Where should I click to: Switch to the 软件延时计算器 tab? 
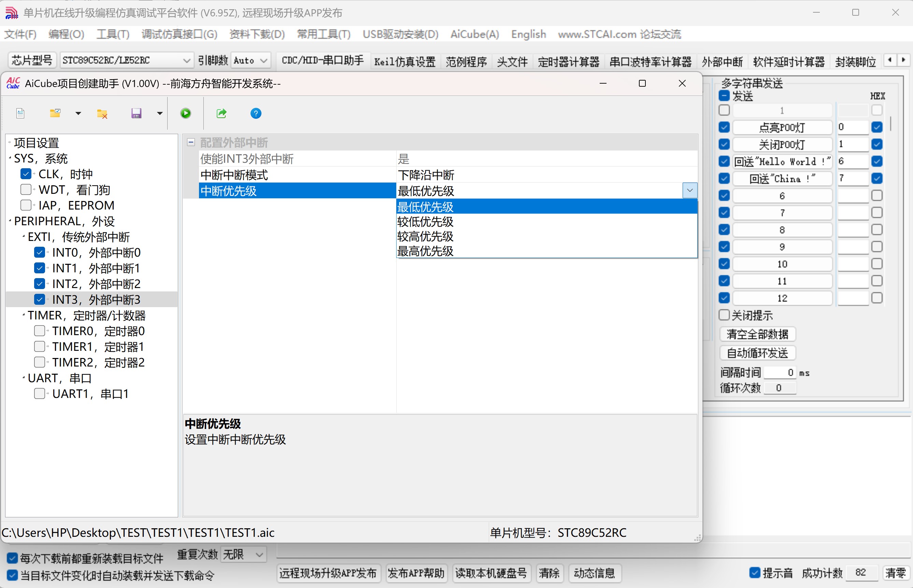(x=788, y=61)
